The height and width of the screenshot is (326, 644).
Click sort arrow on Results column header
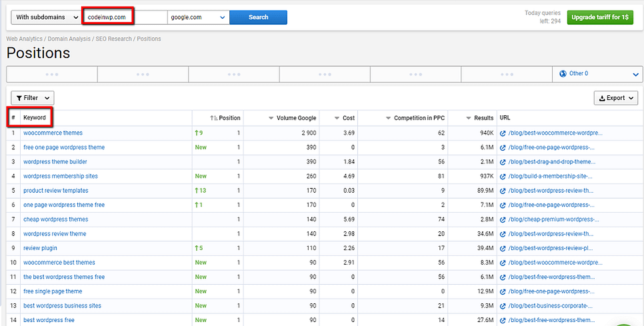click(468, 118)
